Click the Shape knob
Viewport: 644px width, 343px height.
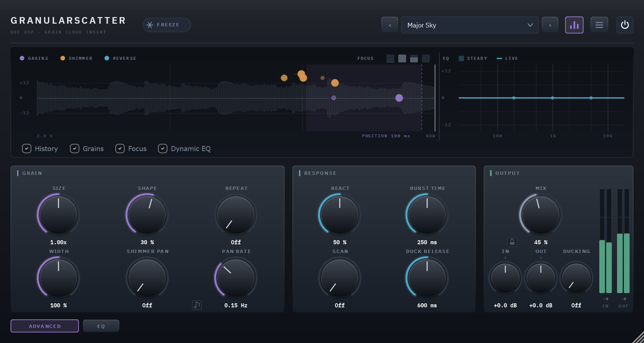(147, 215)
